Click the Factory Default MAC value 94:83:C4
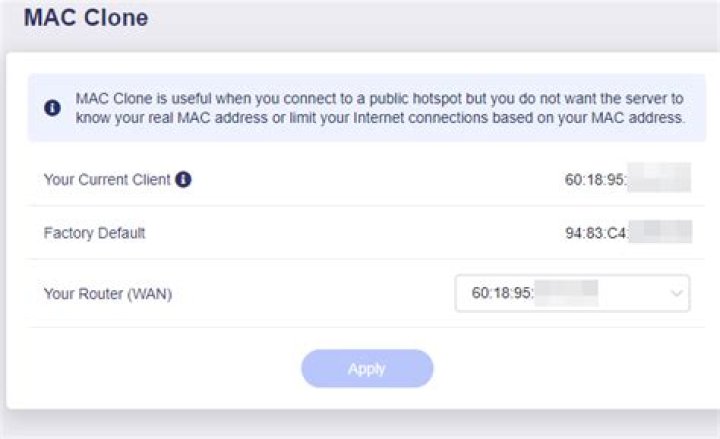Image resolution: width=720 pixels, height=439 pixels. pyautogui.click(x=596, y=233)
